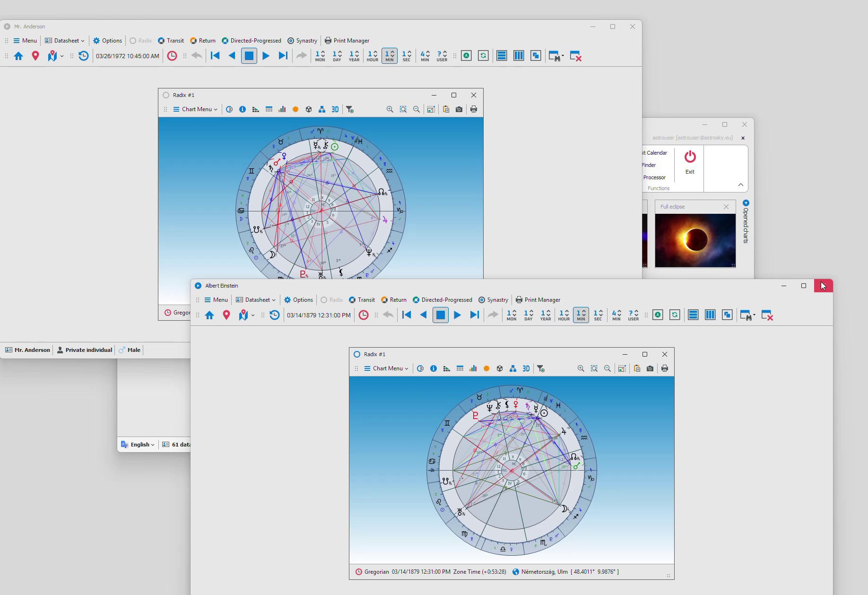Open map icon dropdown arrow in Albert Einstein window
This screenshot has width=868, height=595.
[x=253, y=315]
